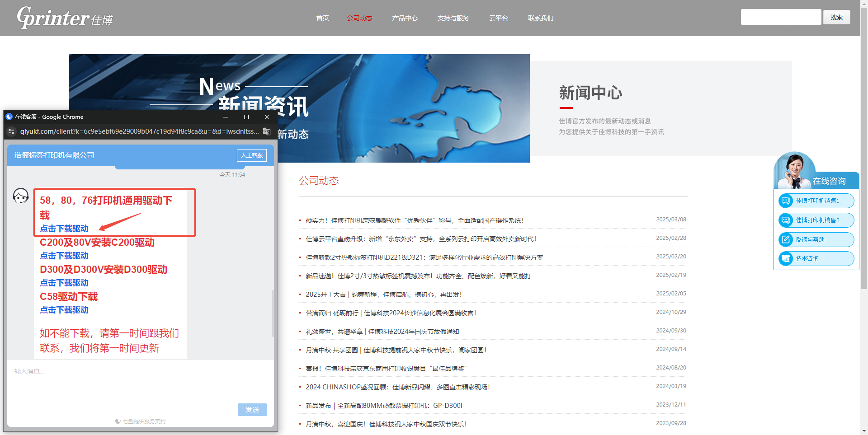Click the 七鱼提供服务支持 footer link
The height and width of the screenshot is (435, 868).
click(141, 421)
